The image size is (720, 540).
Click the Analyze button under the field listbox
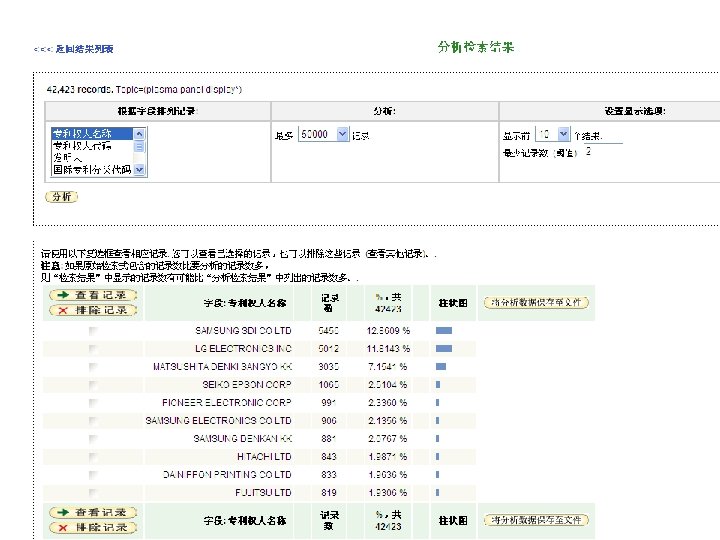(x=62, y=197)
